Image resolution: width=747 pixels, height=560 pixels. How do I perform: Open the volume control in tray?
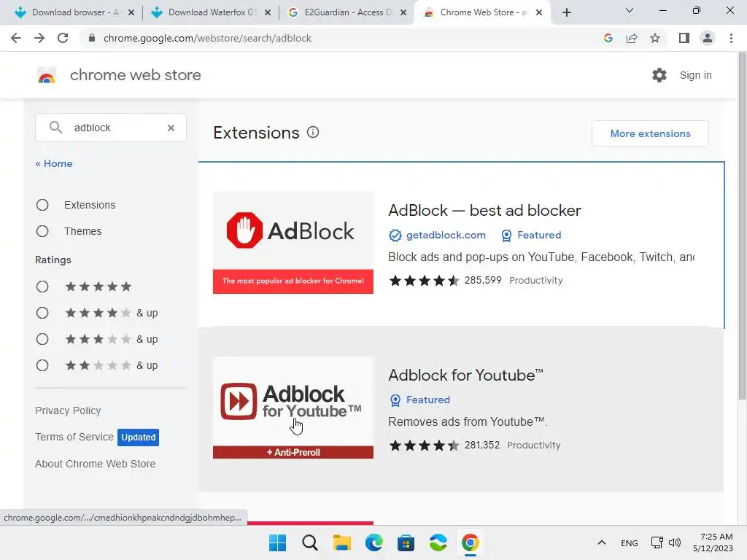(675, 542)
